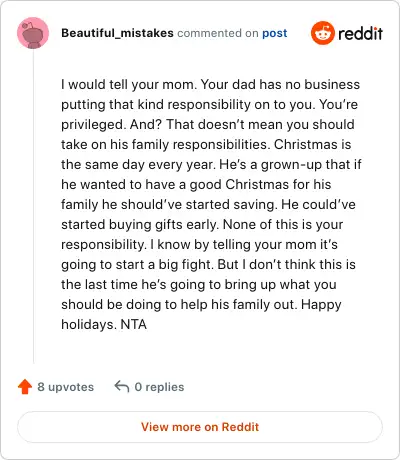Click the "0 replies" count label

tap(159, 387)
